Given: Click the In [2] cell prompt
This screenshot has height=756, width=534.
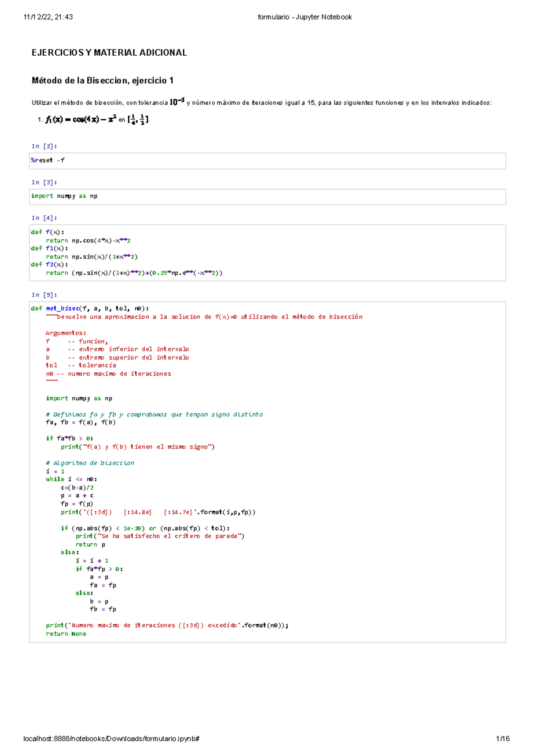Looking at the screenshot, I should 44,146.
